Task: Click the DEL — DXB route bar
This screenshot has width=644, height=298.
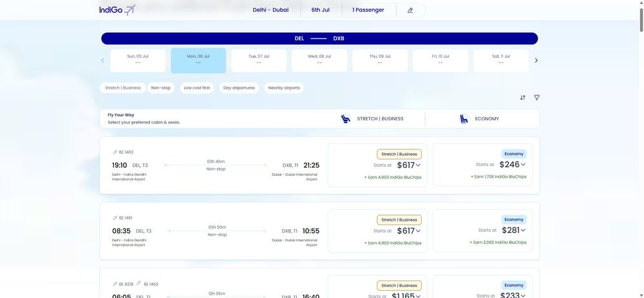Action: [319, 39]
